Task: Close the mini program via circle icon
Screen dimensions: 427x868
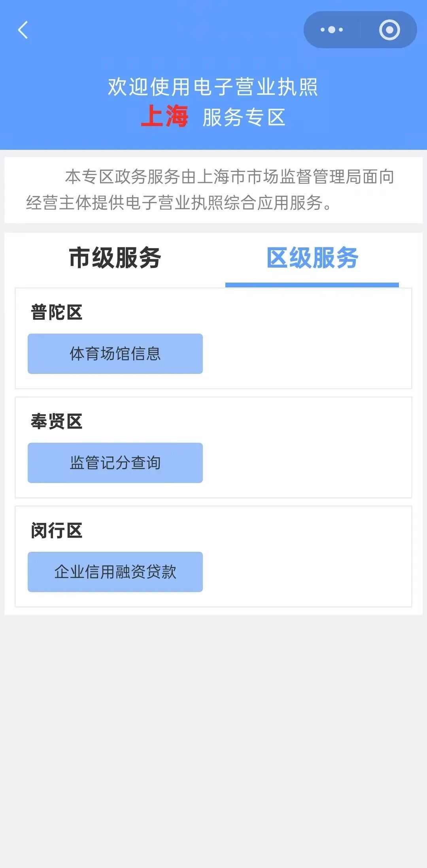Action: 389,30
